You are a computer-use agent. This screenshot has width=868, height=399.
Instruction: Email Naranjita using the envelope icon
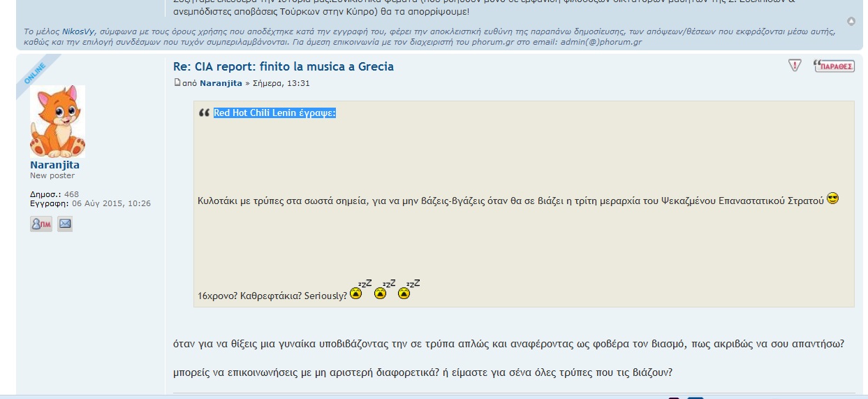click(65, 224)
